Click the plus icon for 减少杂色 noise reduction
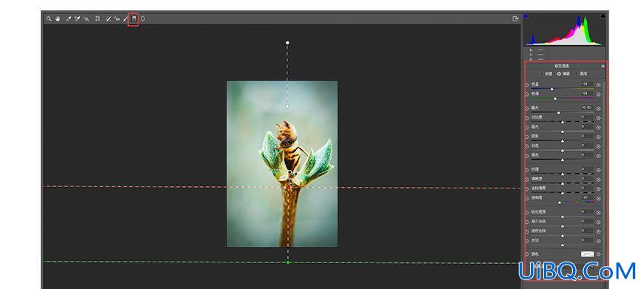This screenshot has height=289, width=644. click(x=598, y=222)
